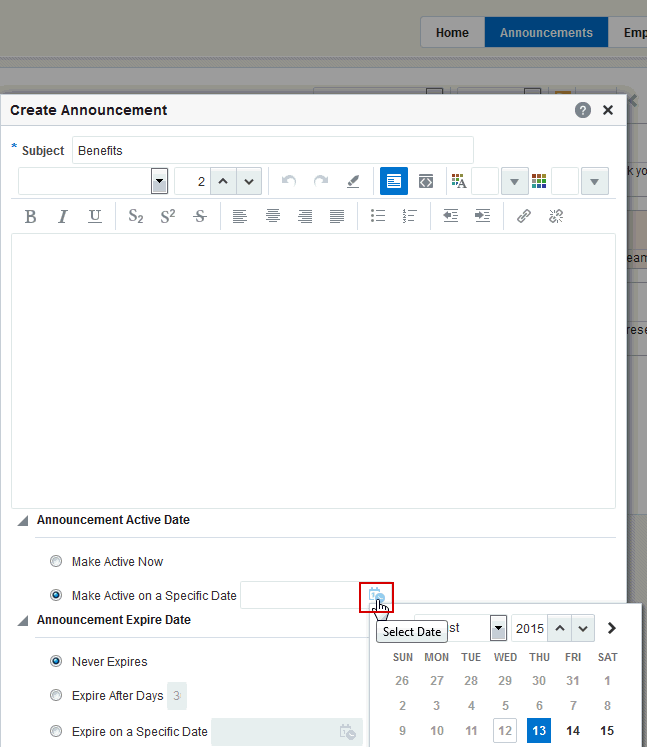Collapse Announcement Active Date section
The width and height of the screenshot is (647, 747).
pos(22,521)
